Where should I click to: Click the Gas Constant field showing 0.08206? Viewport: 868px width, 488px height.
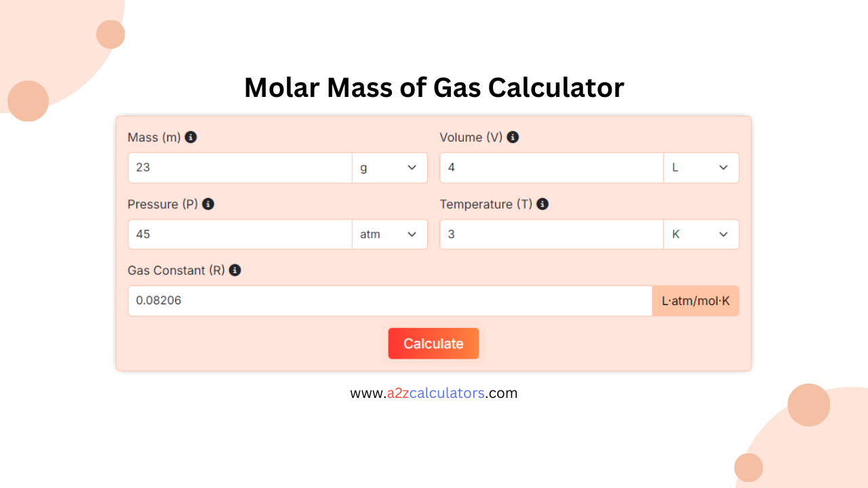pyautogui.click(x=390, y=300)
